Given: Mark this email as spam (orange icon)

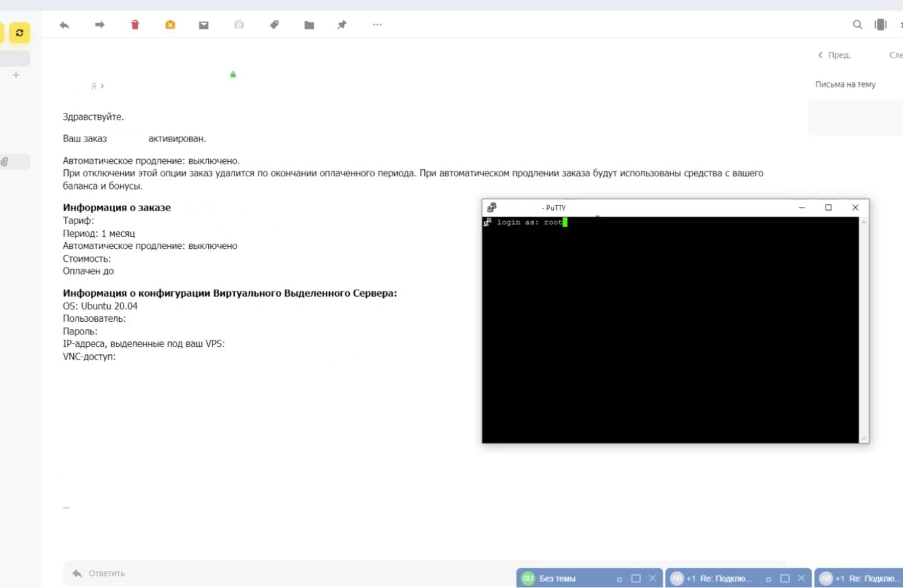Looking at the screenshot, I should pos(170,25).
